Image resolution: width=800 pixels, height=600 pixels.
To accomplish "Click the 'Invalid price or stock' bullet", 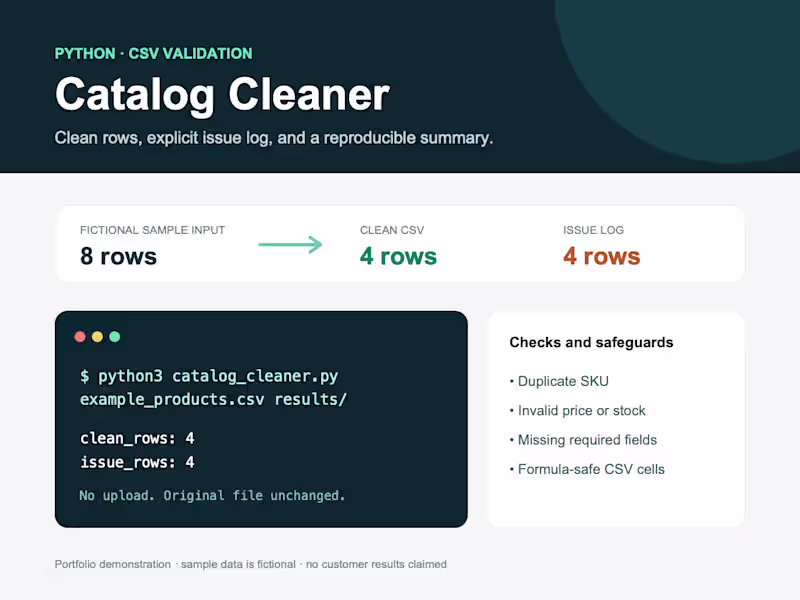I will click(578, 411).
